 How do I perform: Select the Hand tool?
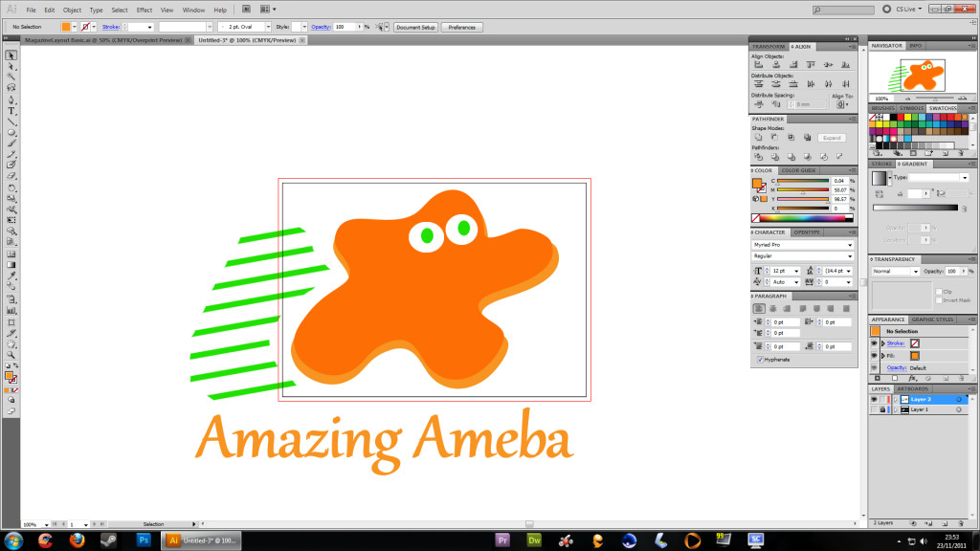click(11, 344)
